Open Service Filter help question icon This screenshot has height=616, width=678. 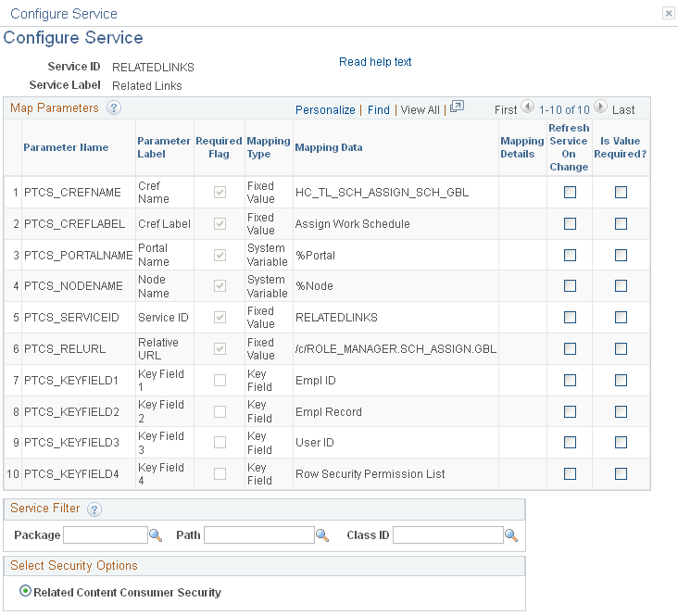[x=94, y=509]
